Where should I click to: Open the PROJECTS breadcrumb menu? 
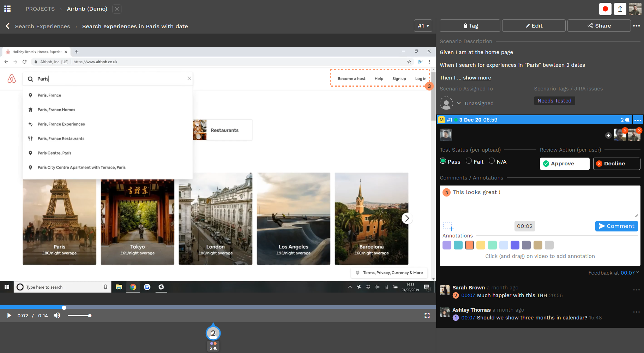(40, 8)
